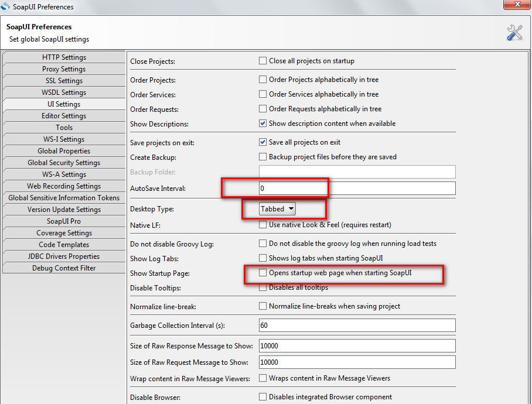Open Coverage Settings tab
Image resolution: width=532 pixels, height=404 pixels.
(x=64, y=233)
